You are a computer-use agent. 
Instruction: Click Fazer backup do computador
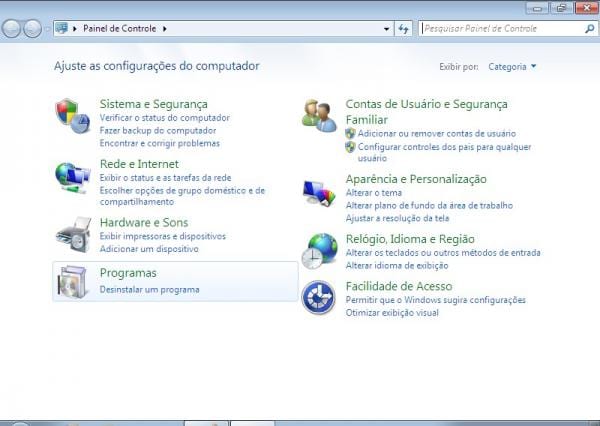(x=158, y=130)
